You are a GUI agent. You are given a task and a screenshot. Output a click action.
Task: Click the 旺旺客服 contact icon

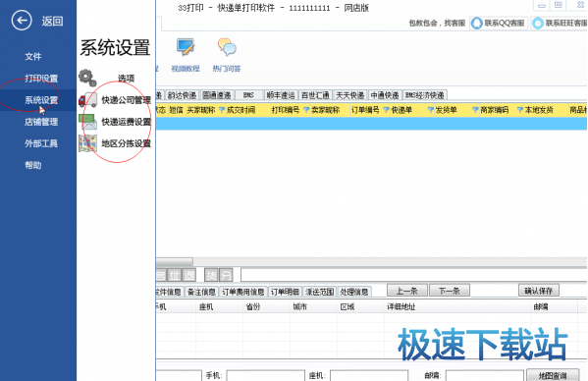(x=538, y=24)
